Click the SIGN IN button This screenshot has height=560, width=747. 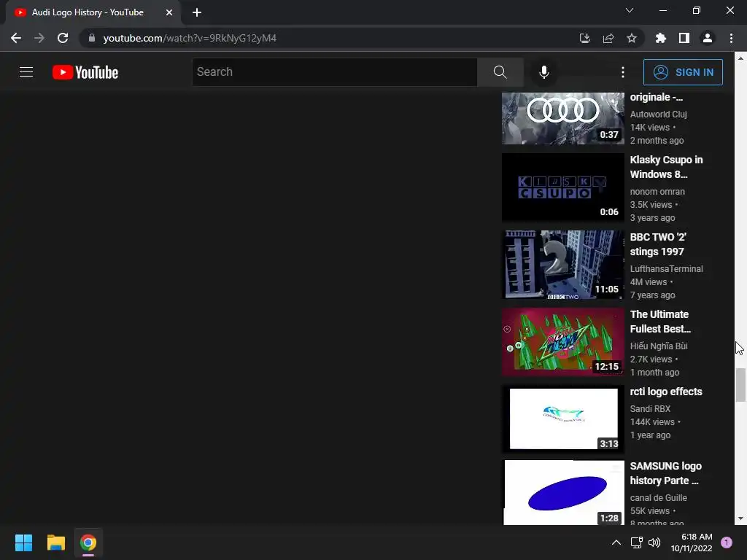click(683, 72)
